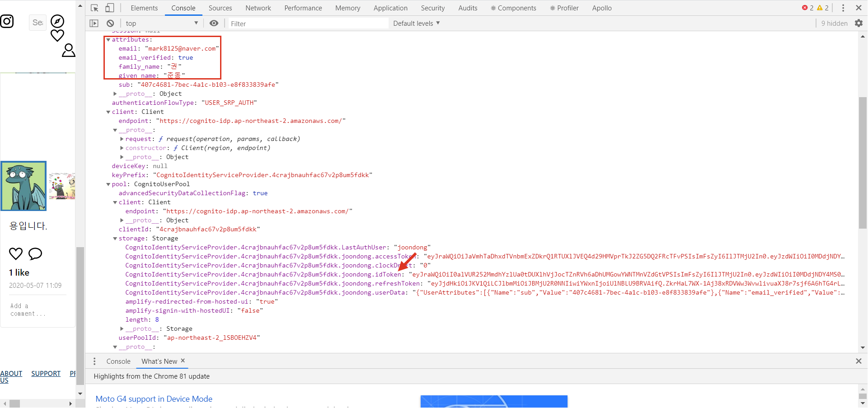
Task: Open the profile user icon
Action: pyautogui.click(x=68, y=50)
